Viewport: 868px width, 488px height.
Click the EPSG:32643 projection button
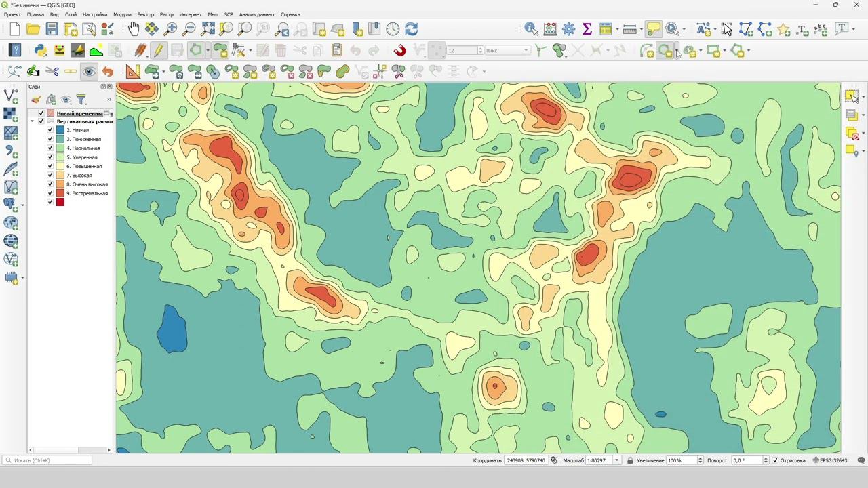tap(831, 460)
